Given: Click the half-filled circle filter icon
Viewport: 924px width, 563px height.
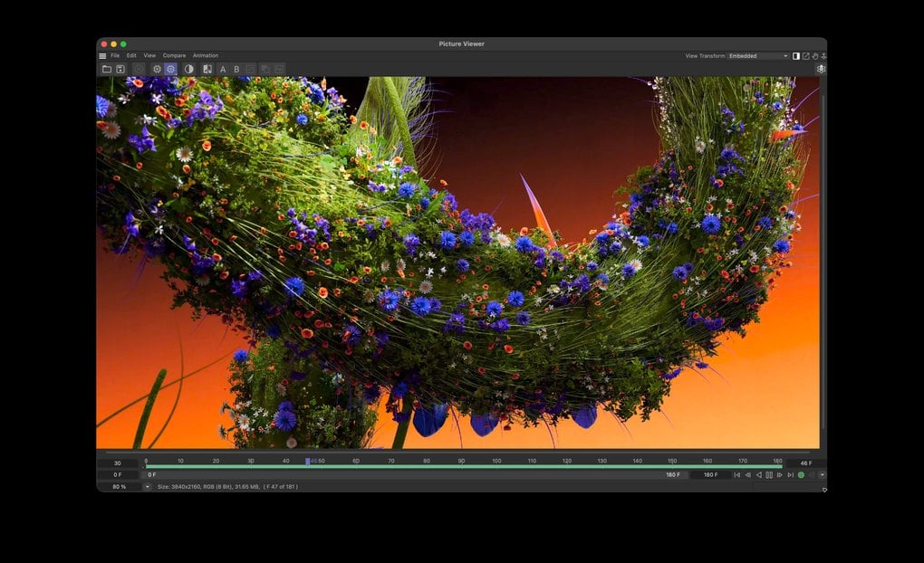Looking at the screenshot, I should pyautogui.click(x=189, y=69).
